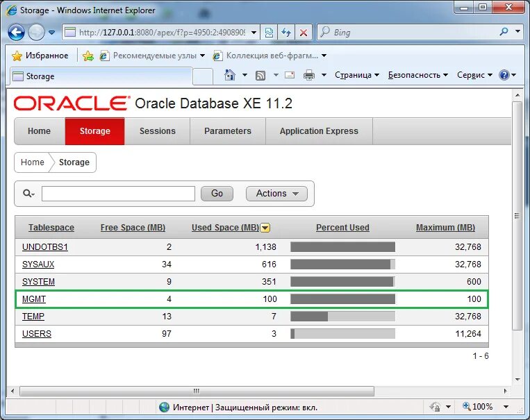This screenshot has height=420, width=530.
Task: Select the red Storage navigation tab
Action: (95, 131)
